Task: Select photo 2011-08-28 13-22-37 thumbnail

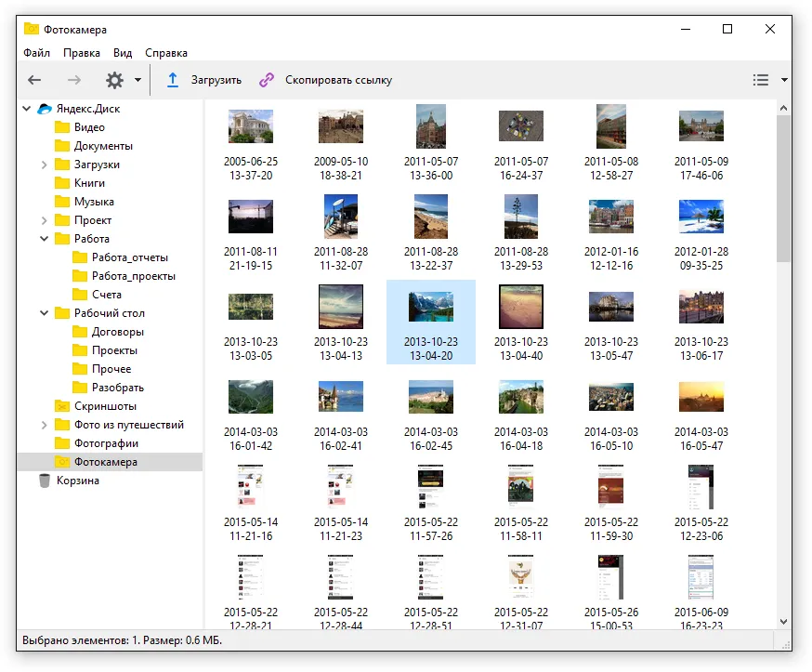Action: (x=431, y=217)
